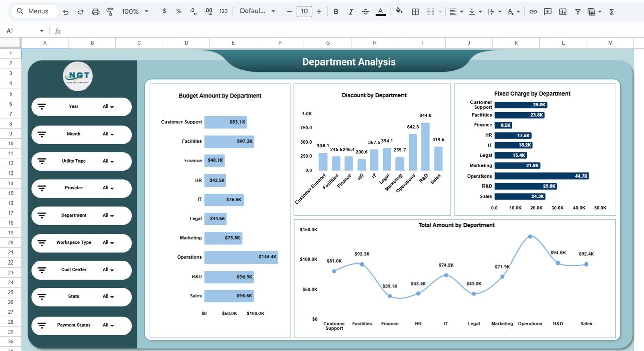Toggle italic formatting
This screenshot has width=644, height=351.
coord(351,11)
